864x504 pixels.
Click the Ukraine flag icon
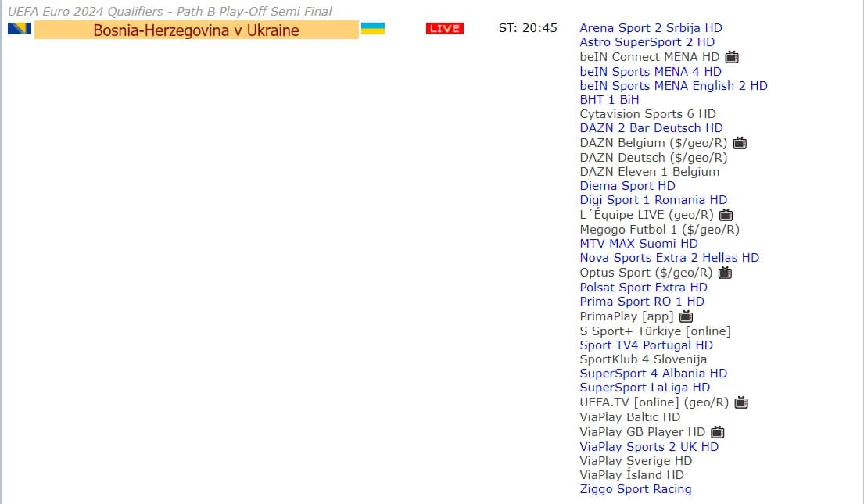[373, 28]
